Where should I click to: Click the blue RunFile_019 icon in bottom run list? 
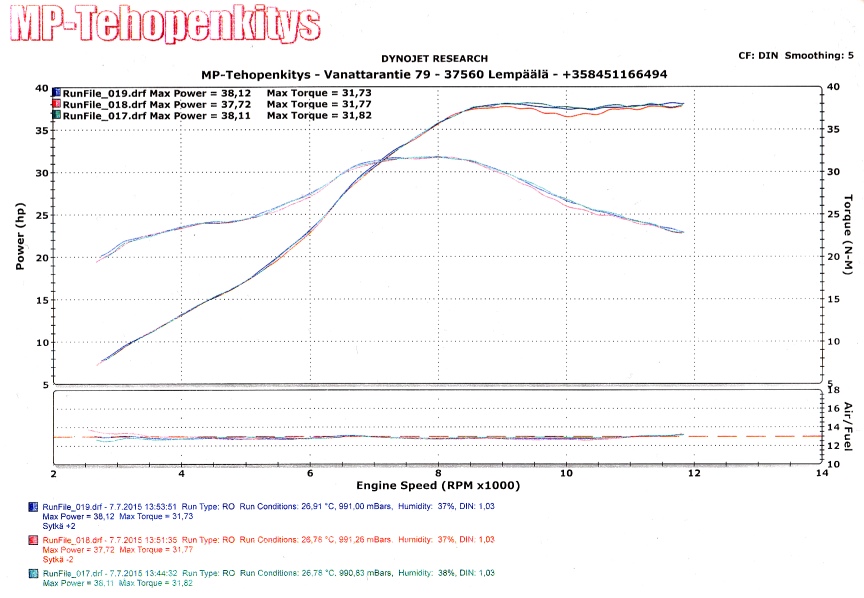tap(35, 507)
